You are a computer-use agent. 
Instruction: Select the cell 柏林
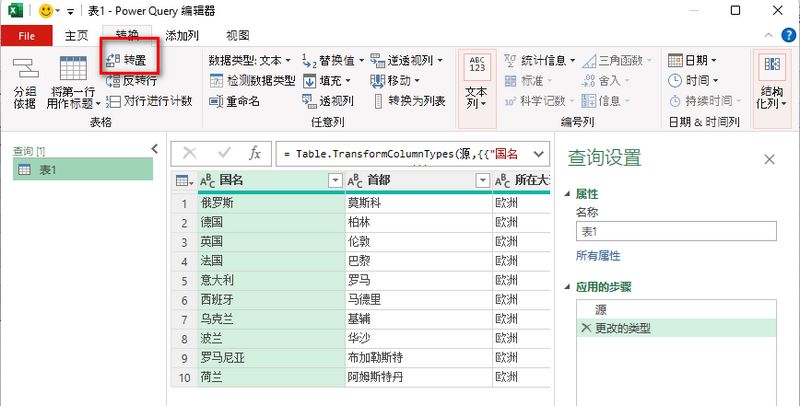419,222
